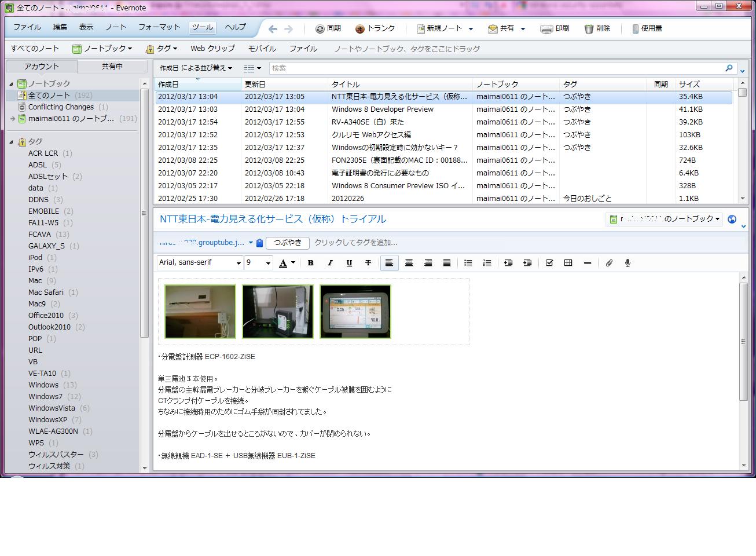Select the Windows7 tag

click(45, 397)
